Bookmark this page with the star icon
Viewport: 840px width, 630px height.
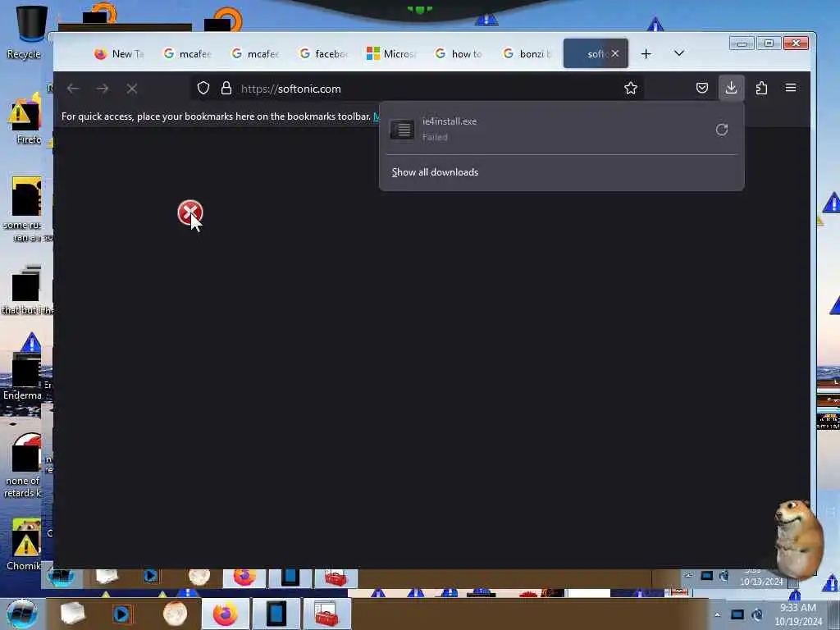tap(631, 89)
